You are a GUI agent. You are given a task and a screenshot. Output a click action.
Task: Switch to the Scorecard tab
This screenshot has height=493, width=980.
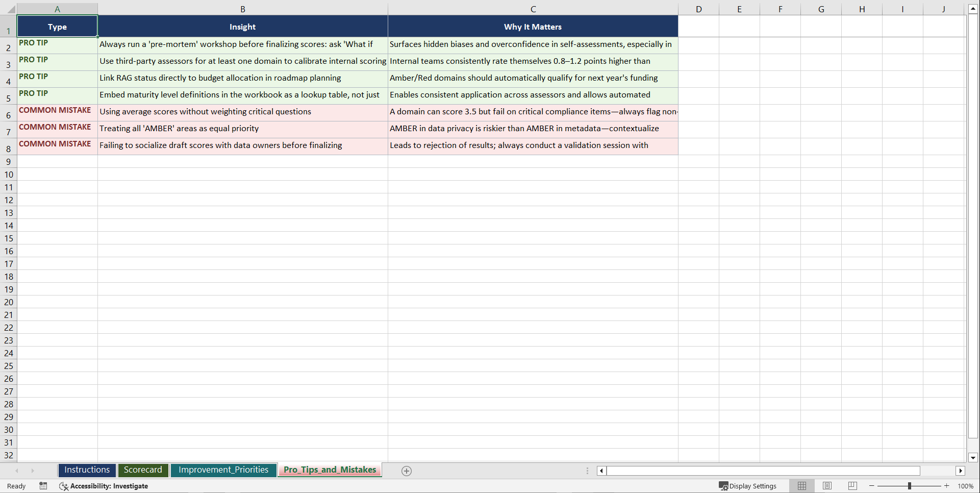143,470
